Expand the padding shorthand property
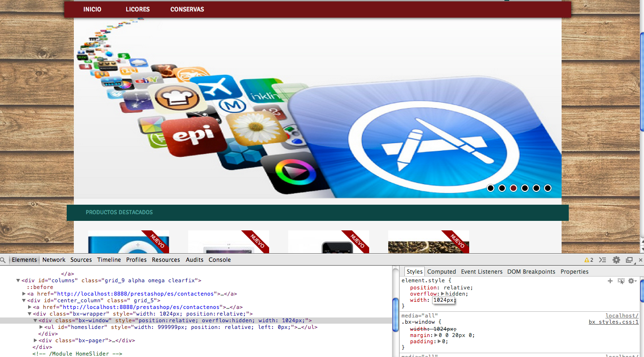Image resolution: width=644 pixels, height=357 pixels. pos(439,342)
